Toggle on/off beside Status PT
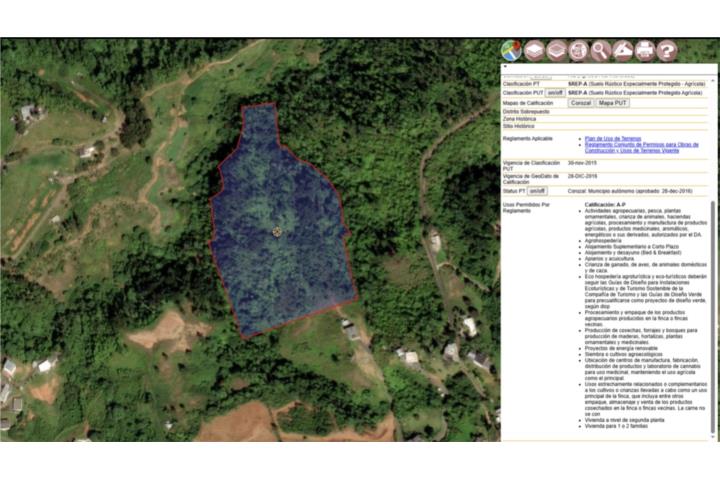720x480 pixels. coord(537,191)
